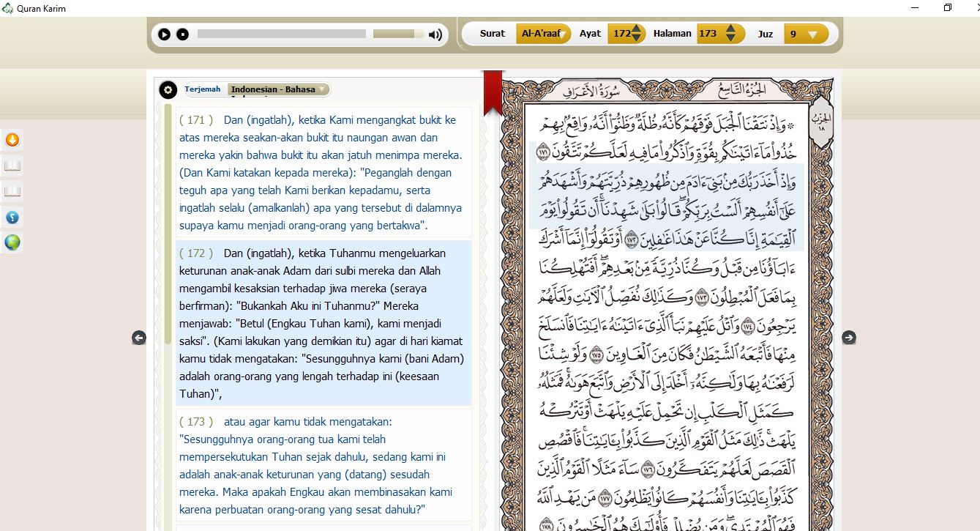Click the red bookmark ribbon
Viewport: 980px width, 531px height.
coord(493,92)
